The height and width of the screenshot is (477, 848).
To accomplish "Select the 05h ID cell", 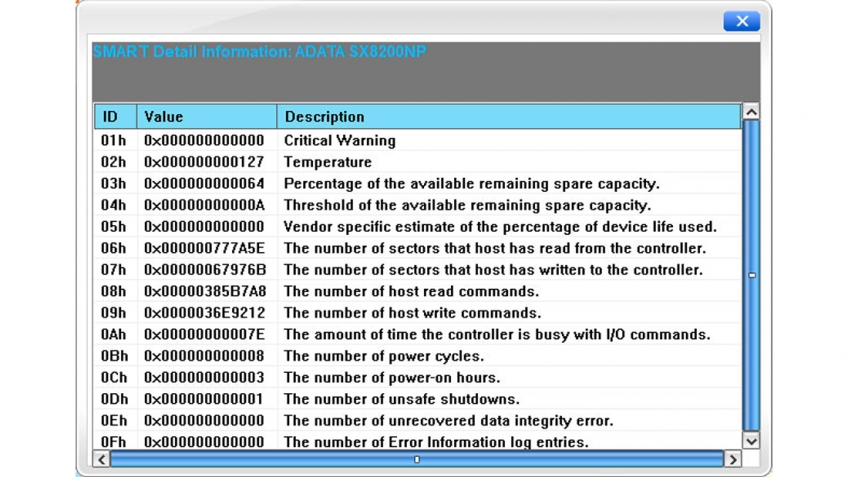I will (x=114, y=227).
